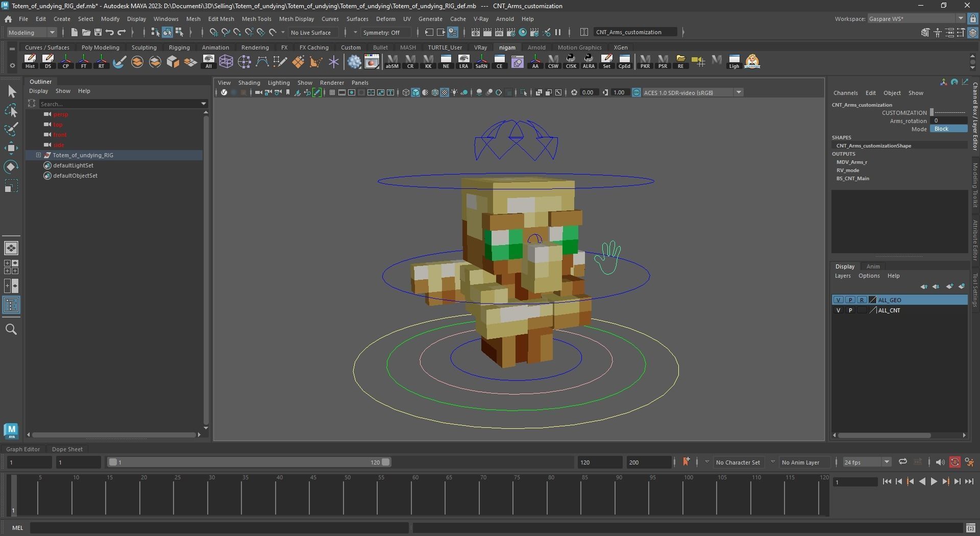Open the Modeling menu set dropdown
980x536 pixels.
click(32, 32)
